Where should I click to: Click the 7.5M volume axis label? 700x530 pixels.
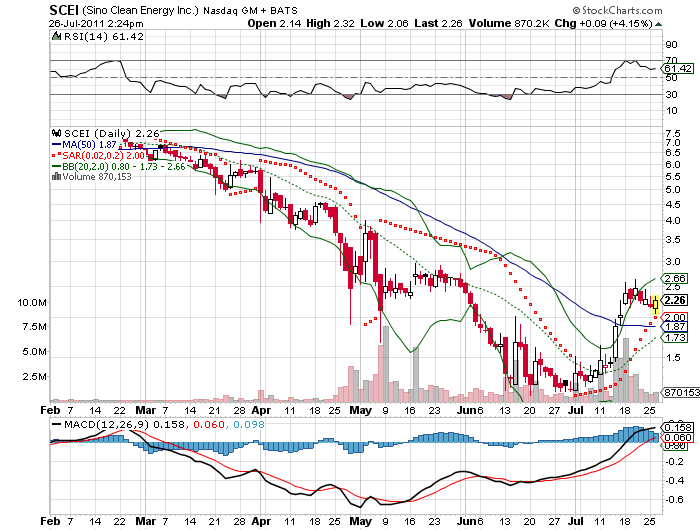(34, 327)
